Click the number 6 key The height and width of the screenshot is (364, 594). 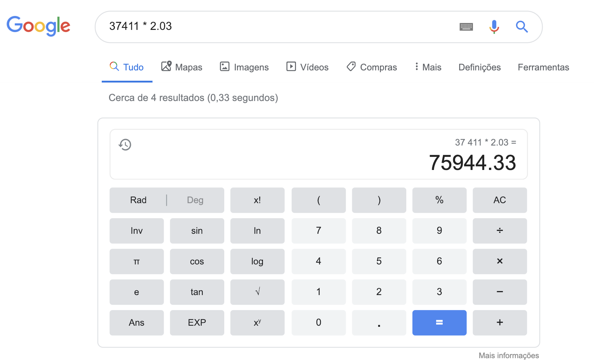(x=439, y=262)
